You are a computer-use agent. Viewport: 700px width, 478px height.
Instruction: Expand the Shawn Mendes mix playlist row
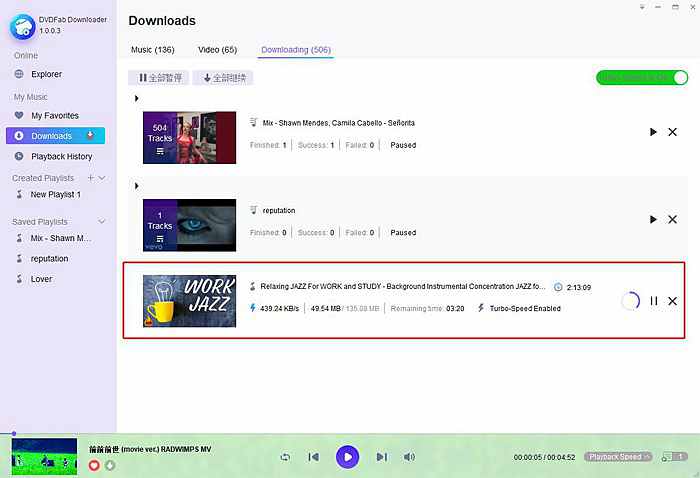click(137, 98)
